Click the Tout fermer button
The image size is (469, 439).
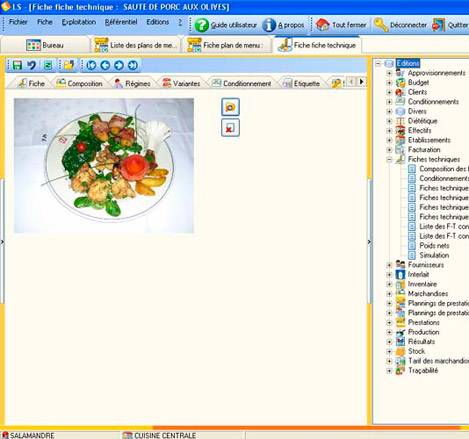341,25
